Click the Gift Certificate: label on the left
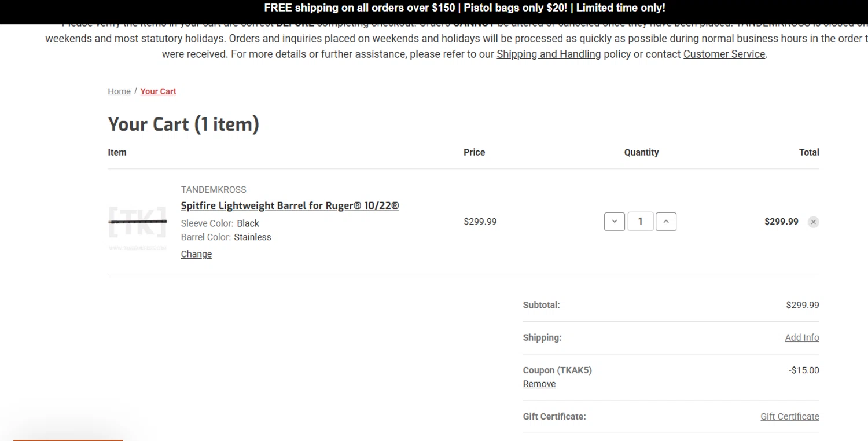The image size is (868, 441). pos(554,417)
